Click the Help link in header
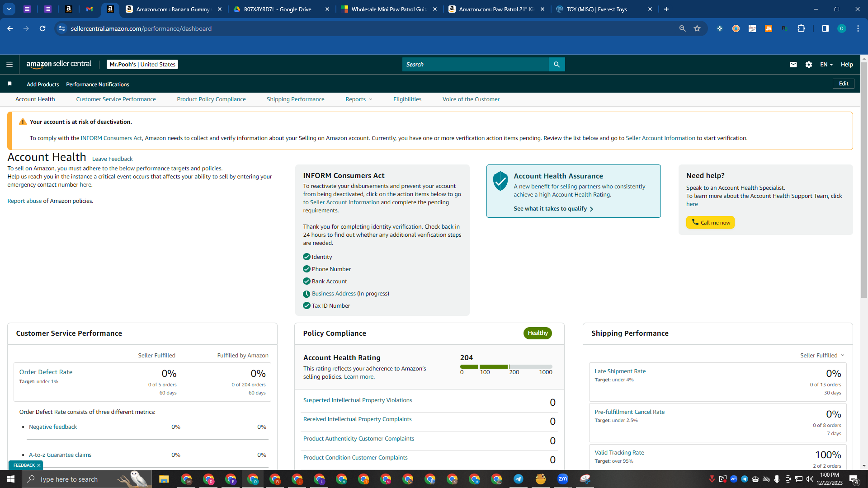This screenshot has height=488, width=868. [847, 65]
